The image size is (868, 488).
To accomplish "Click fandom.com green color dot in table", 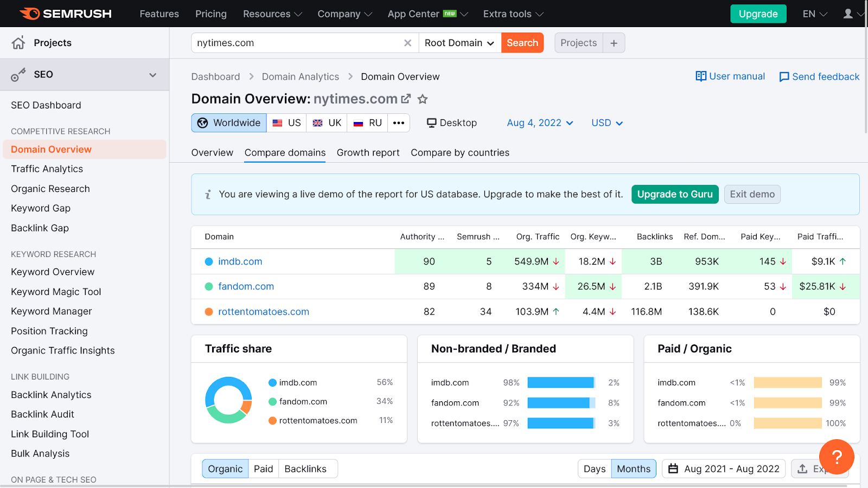I will coord(209,287).
